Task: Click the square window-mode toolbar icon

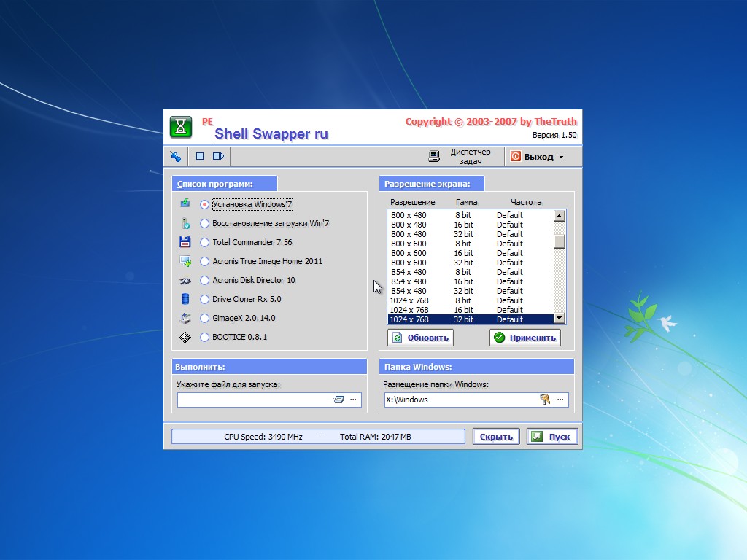Action: pos(199,156)
